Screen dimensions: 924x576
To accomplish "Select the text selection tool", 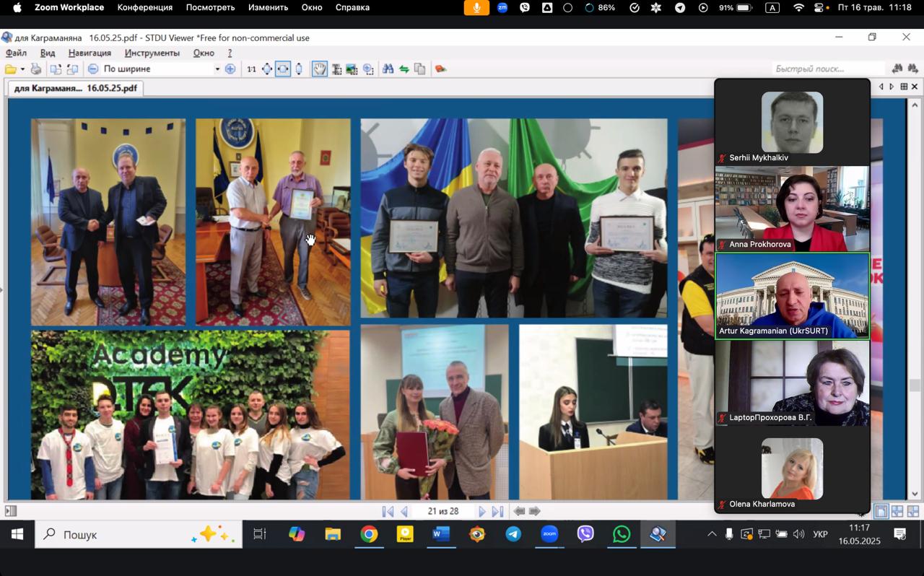I will [336, 69].
